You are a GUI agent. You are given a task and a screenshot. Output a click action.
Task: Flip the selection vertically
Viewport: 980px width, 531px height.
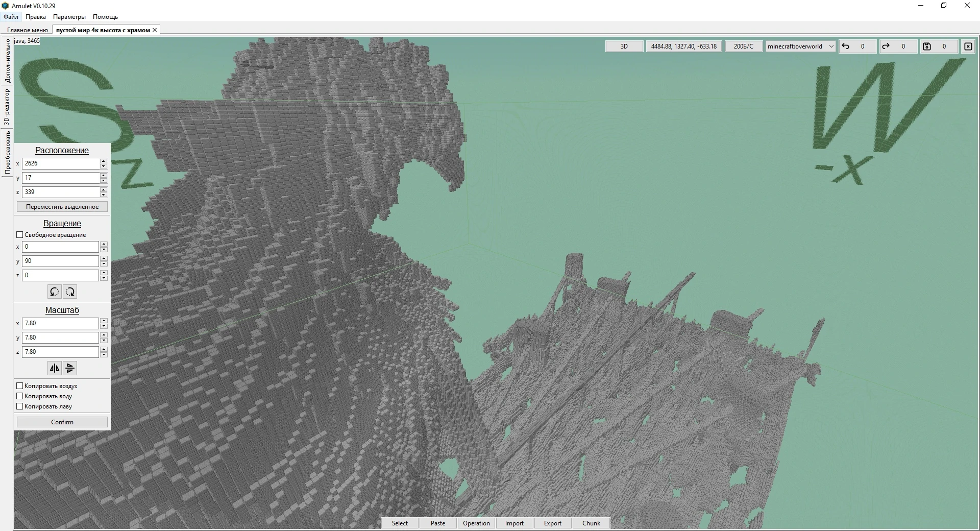70,368
